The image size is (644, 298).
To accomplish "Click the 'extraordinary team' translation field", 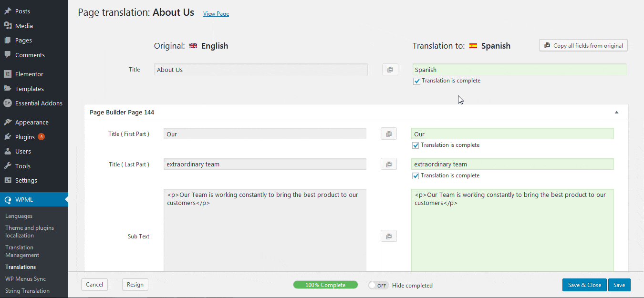I will pos(512,164).
